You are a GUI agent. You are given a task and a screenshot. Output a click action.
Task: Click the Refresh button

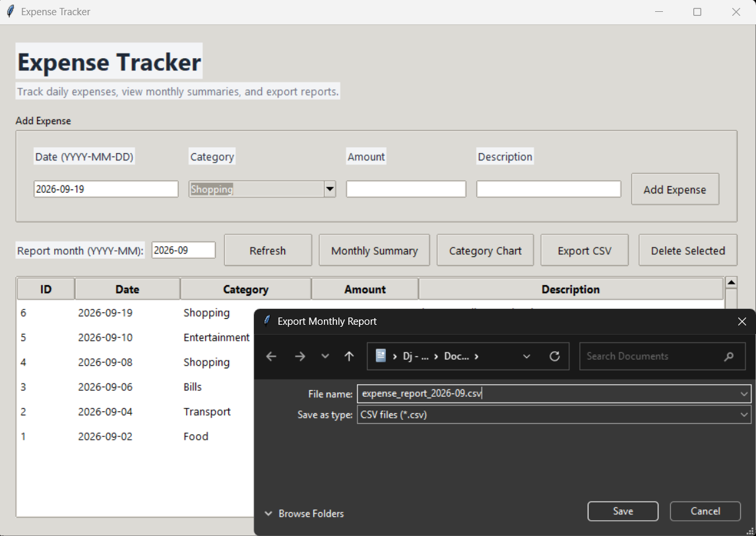pos(268,250)
